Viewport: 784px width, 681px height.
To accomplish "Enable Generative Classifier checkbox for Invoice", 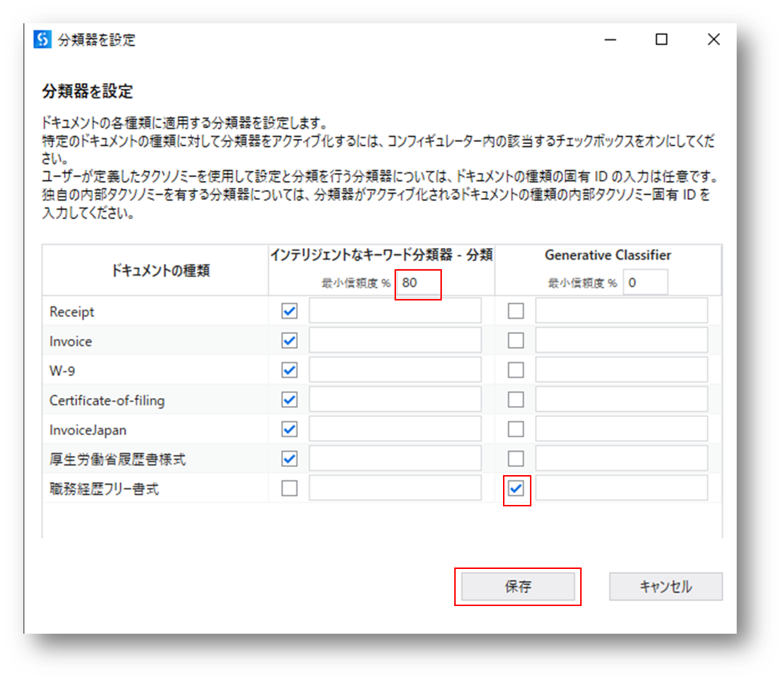I will [516, 340].
